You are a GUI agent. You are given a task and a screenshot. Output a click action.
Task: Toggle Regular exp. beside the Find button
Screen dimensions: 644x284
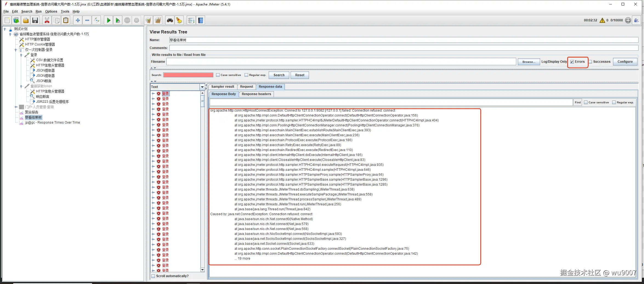point(614,103)
